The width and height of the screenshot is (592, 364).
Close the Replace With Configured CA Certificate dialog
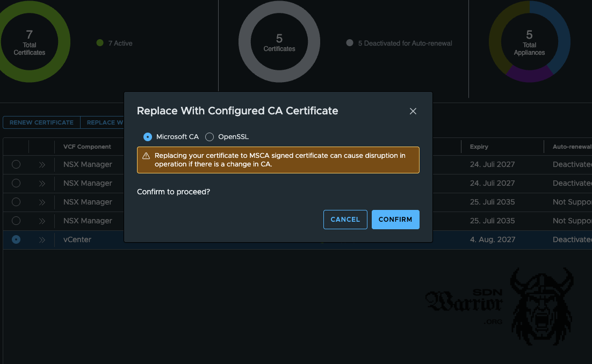pos(413,111)
